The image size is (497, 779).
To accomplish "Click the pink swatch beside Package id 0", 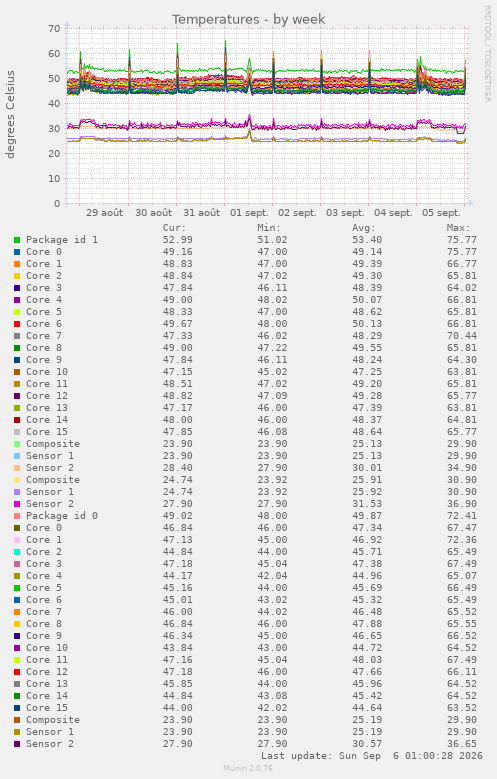I will (17, 516).
